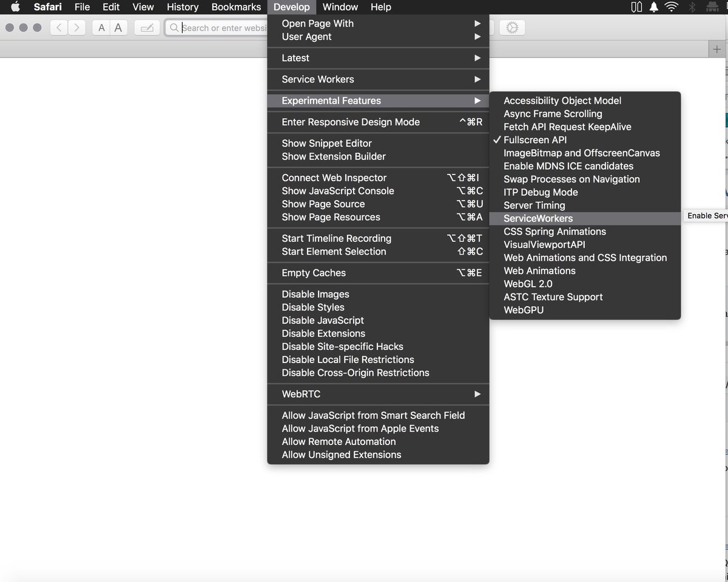The height and width of the screenshot is (582, 728).
Task: Expand the Latest submenu
Action: tap(378, 58)
